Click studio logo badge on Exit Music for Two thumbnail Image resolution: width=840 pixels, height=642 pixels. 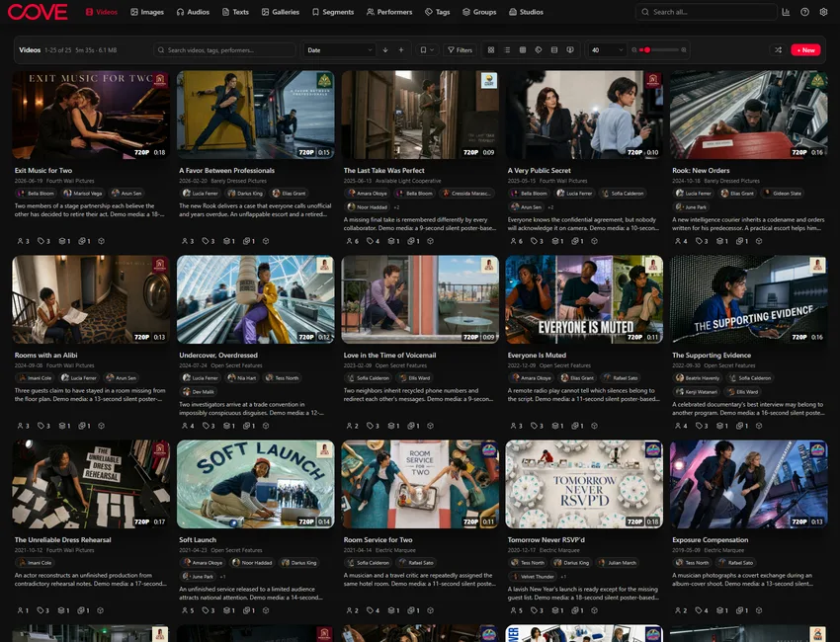pos(160,81)
